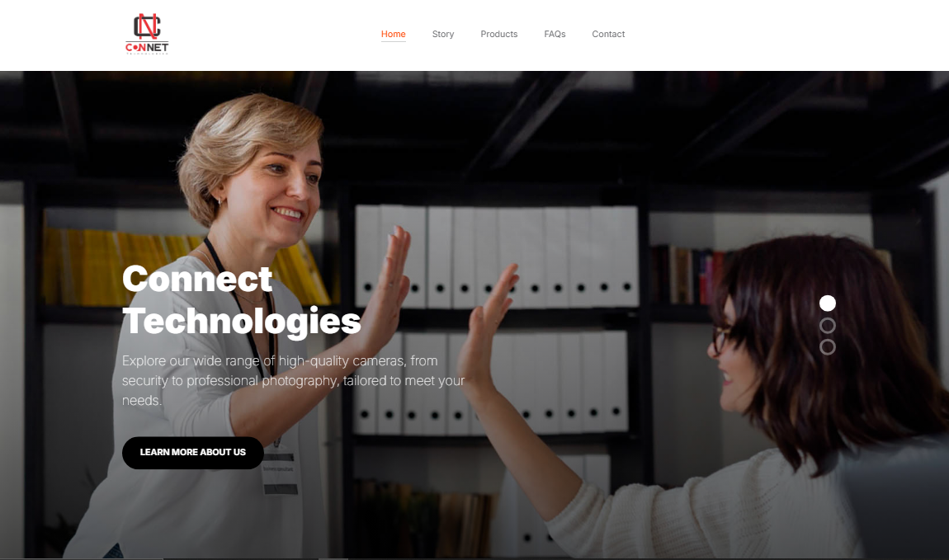Navigate to FAQs in the header
This screenshot has width=949, height=560.
coord(555,34)
